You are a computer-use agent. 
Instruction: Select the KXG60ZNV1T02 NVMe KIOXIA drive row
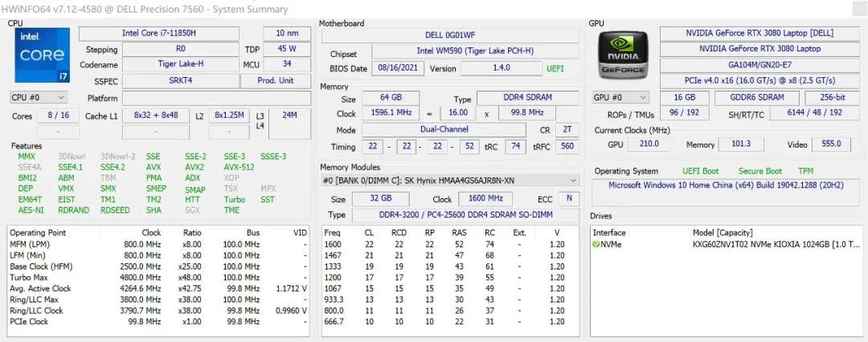coord(726,244)
